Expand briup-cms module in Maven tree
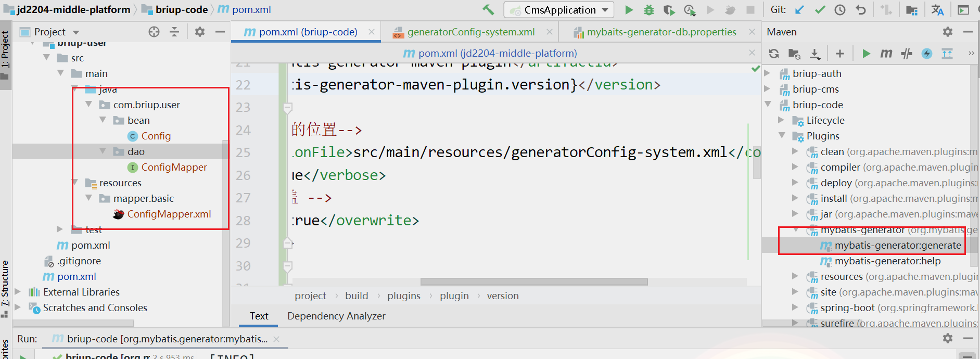Image resolution: width=980 pixels, height=359 pixels. (767, 89)
